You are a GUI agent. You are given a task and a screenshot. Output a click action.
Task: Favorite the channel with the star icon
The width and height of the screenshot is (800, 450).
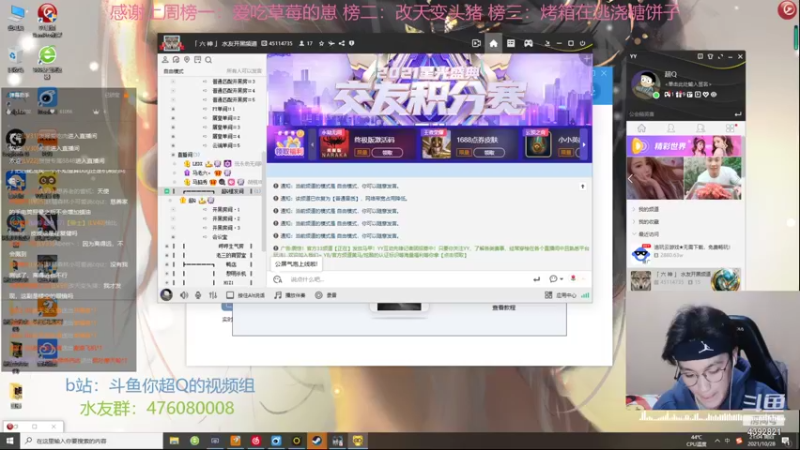tap(321, 43)
